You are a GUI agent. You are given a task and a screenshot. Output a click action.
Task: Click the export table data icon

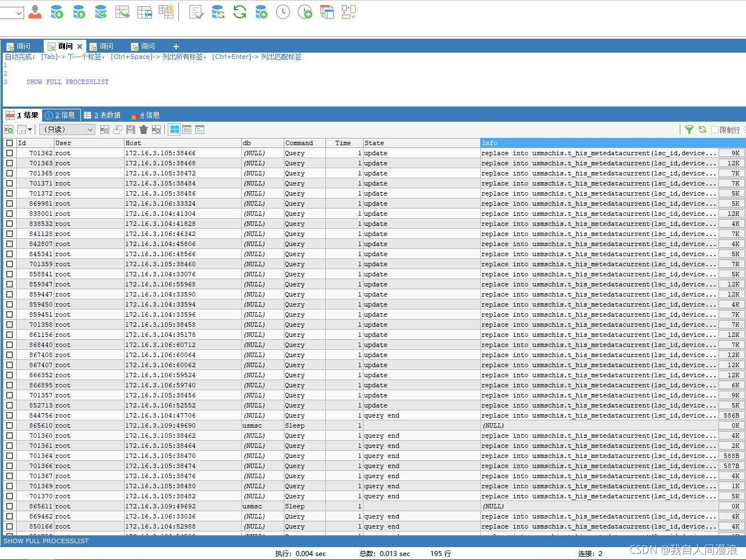pos(122,11)
